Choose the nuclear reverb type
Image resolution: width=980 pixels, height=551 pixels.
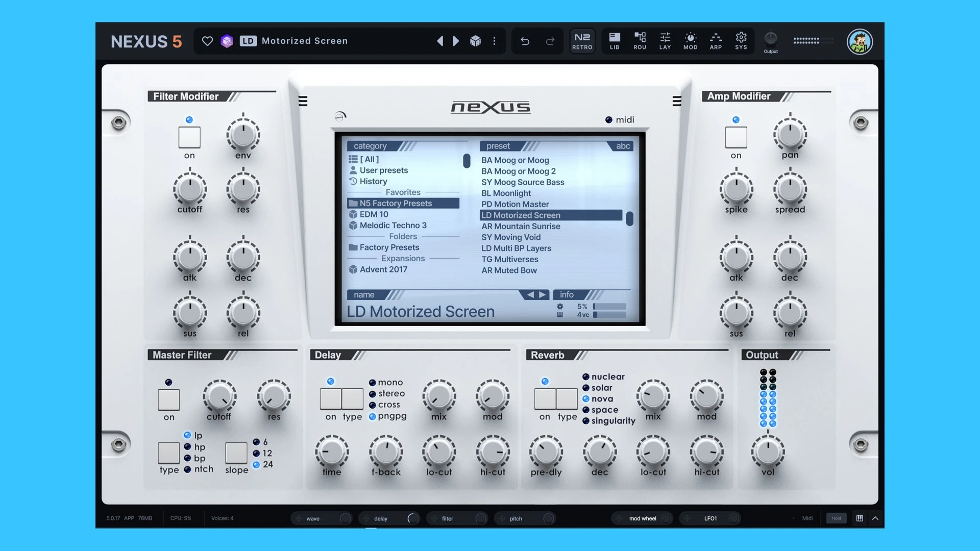[586, 377]
